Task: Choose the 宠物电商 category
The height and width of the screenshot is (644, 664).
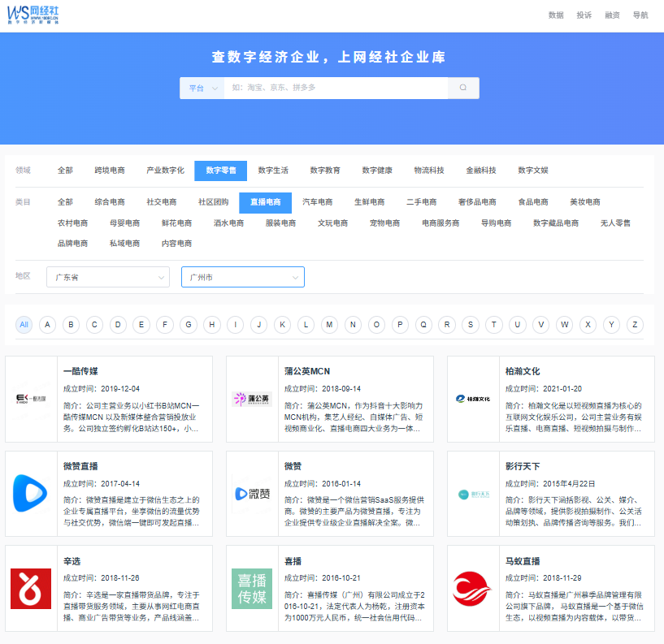Action: (385, 223)
